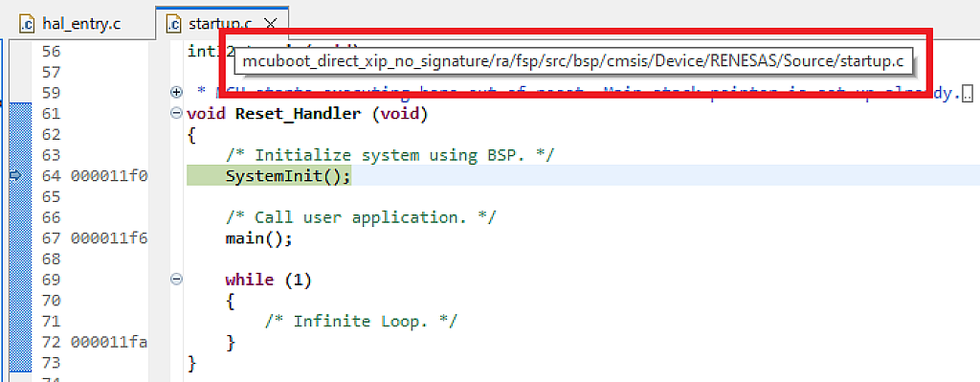Select the startup.c editor tab

[x=221, y=24]
